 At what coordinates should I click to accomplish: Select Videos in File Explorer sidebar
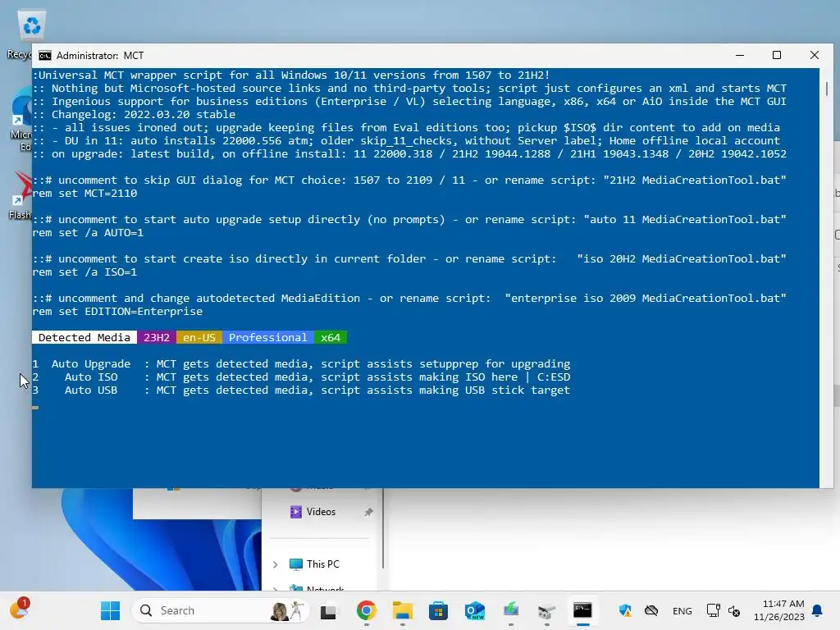click(x=321, y=512)
